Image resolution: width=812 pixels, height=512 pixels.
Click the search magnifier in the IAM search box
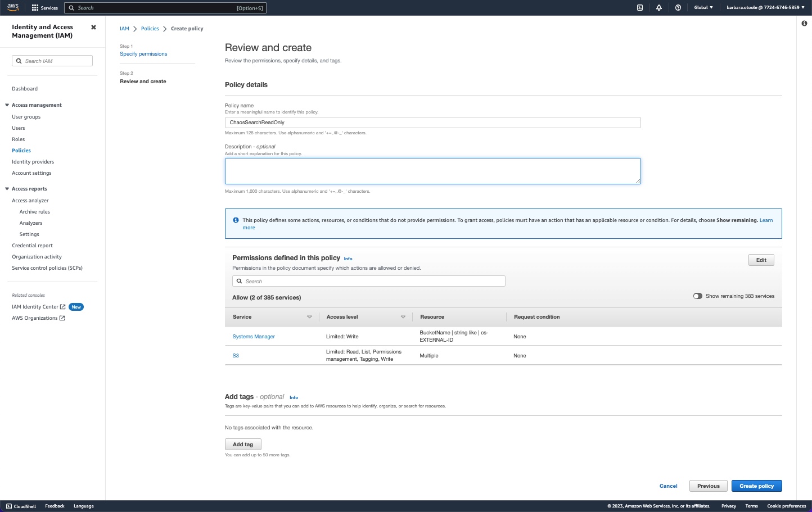tap(19, 61)
